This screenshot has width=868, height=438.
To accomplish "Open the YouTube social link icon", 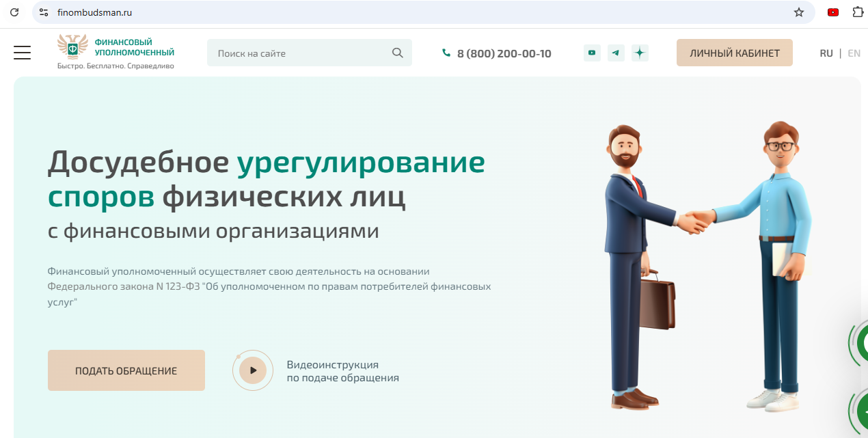I will (x=592, y=53).
